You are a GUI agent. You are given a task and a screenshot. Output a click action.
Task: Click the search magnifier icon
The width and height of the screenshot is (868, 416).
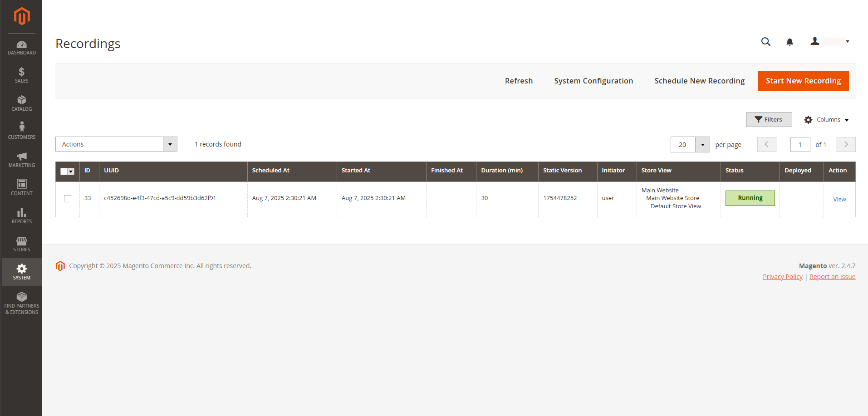[766, 42]
